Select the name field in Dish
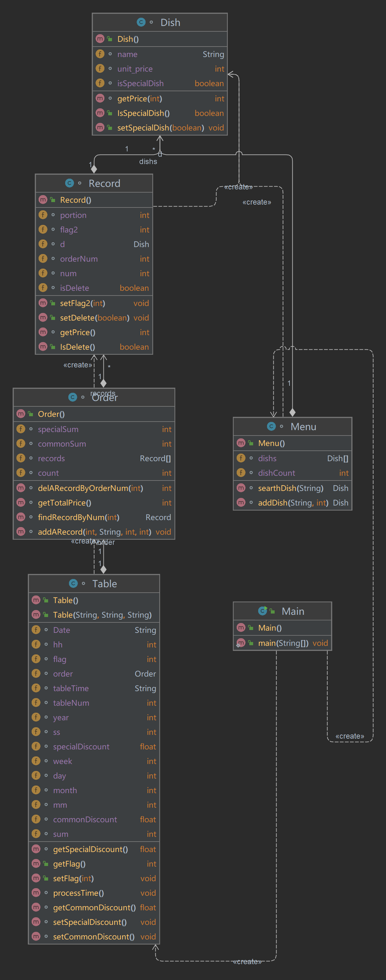Viewport: 386px width, 980px height. 160,54
